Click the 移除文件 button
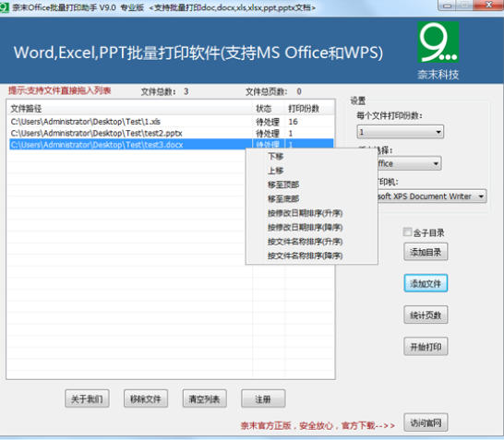The width and height of the screenshot is (504, 440). click(146, 398)
